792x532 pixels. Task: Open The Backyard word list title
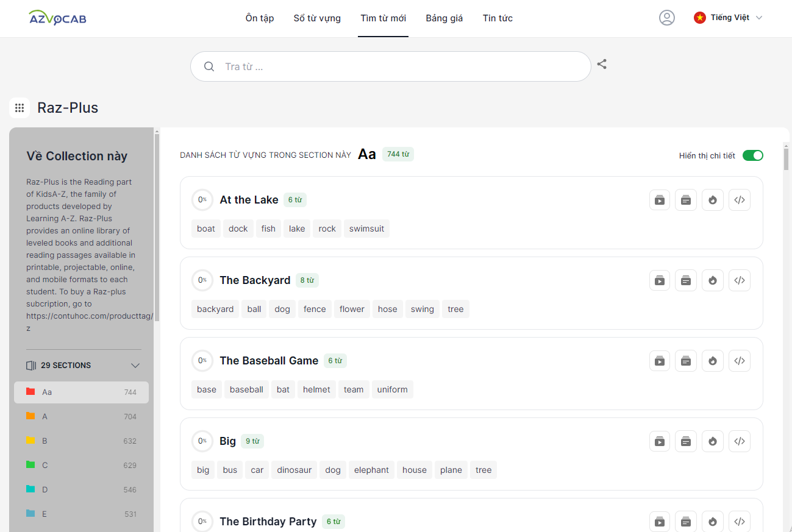(255, 280)
